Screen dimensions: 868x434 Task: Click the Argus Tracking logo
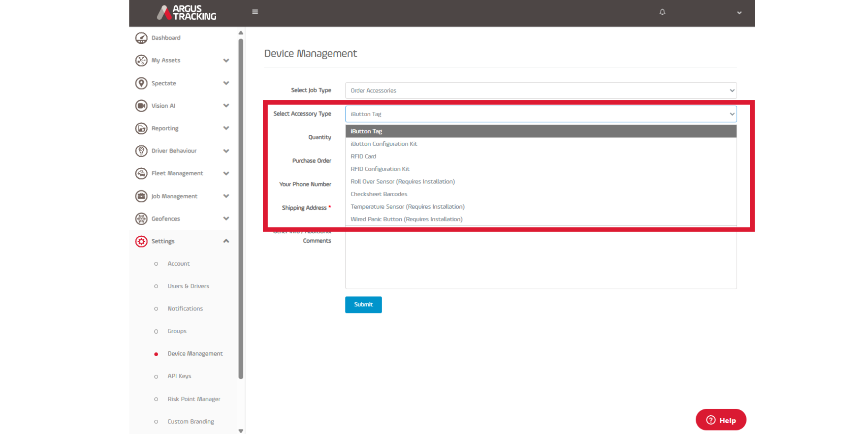tap(186, 12)
